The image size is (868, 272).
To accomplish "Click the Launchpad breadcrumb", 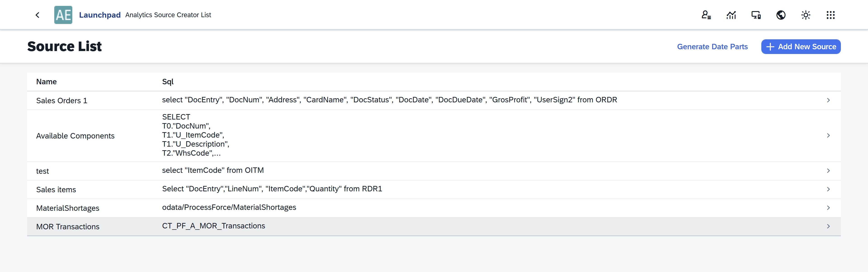I will coord(100,15).
